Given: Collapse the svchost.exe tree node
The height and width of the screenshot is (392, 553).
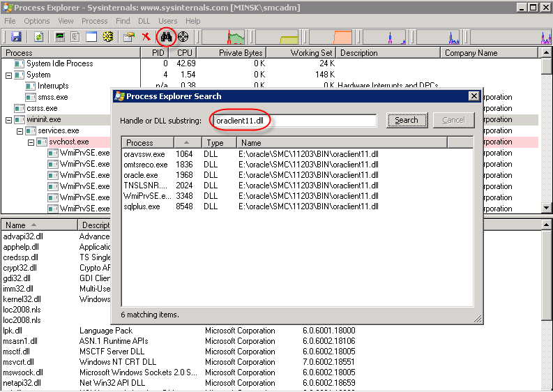Looking at the screenshot, I should pyautogui.click(x=31, y=142).
